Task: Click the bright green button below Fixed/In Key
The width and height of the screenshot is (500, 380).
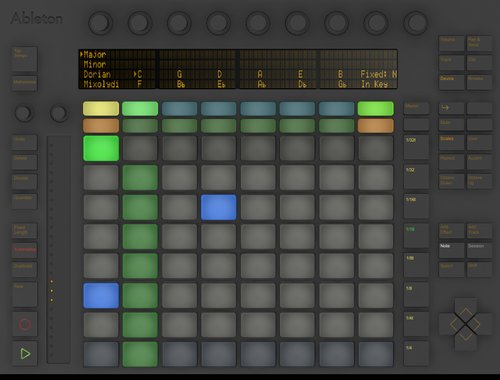Action: (x=376, y=109)
